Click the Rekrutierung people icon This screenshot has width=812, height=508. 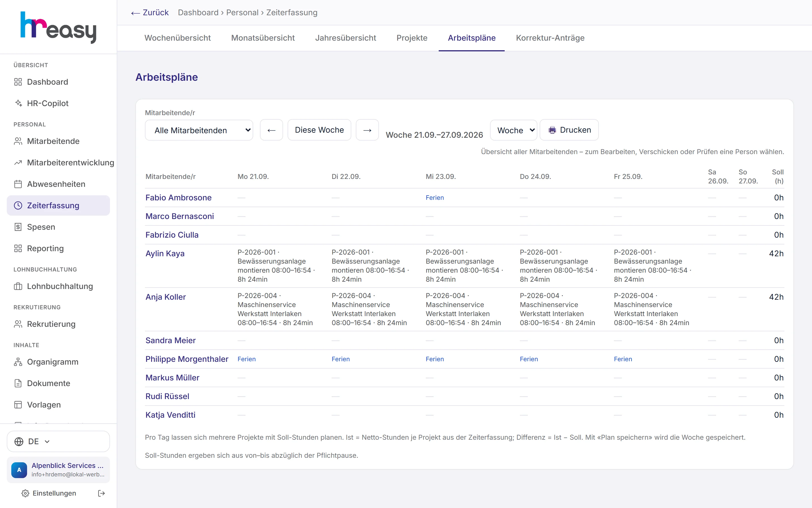[x=18, y=324]
